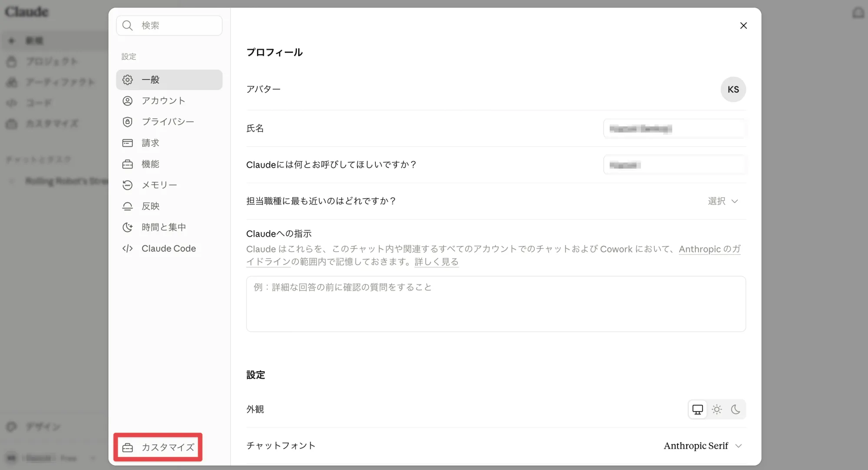Open the メモリー settings section
The height and width of the screenshot is (470, 868).
[x=169, y=185]
